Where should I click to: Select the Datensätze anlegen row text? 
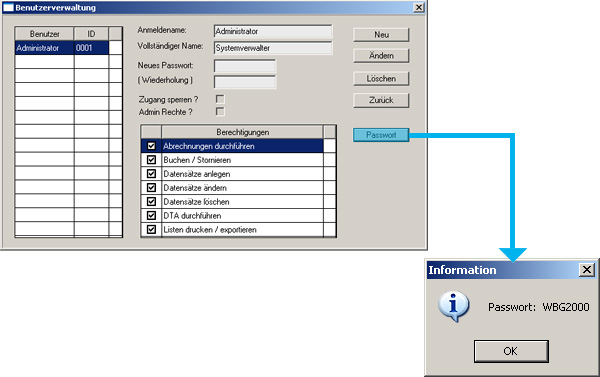tap(197, 174)
